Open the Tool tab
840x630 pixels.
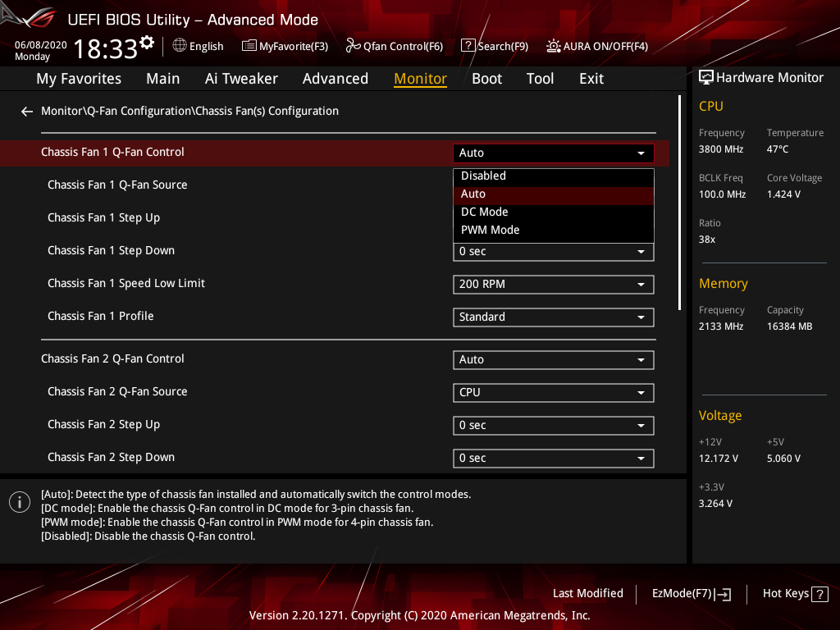[540, 79]
